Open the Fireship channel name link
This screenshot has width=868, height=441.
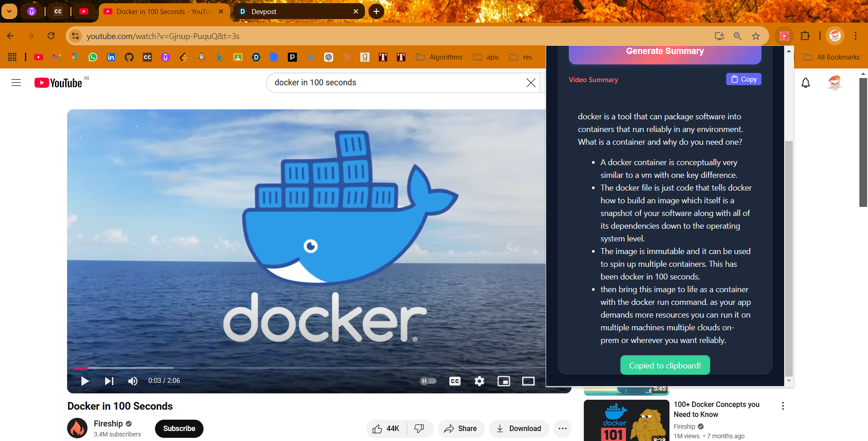pos(108,424)
